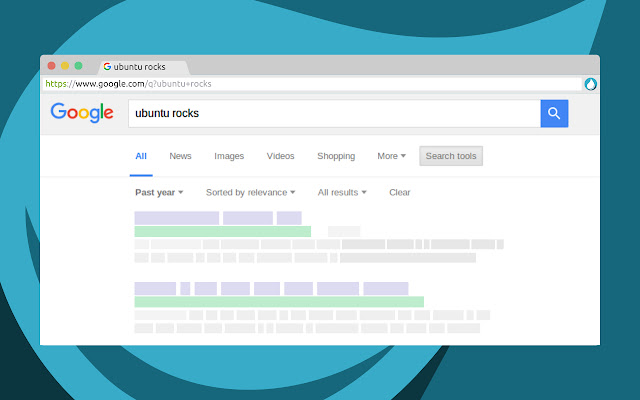Click the first result's green URL bar
Screen dimensions: 640x400
(x=223, y=231)
